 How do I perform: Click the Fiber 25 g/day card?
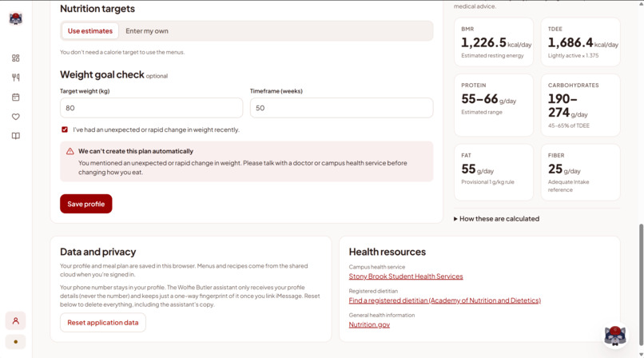580,172
